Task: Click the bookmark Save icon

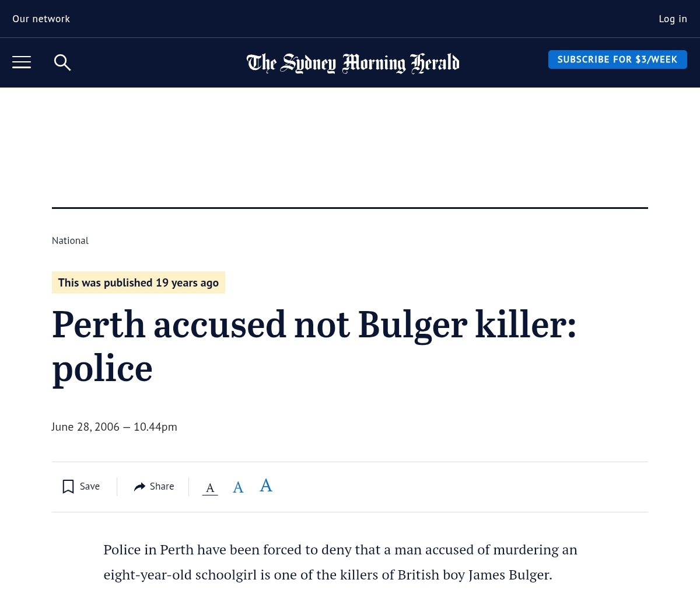Action: coord(68,487)
